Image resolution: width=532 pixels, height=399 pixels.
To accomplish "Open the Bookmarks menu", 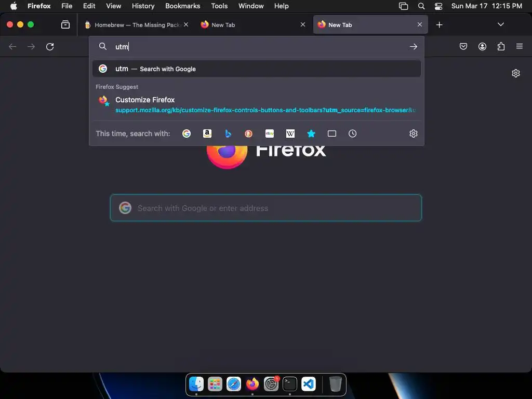I will [182, 6].
